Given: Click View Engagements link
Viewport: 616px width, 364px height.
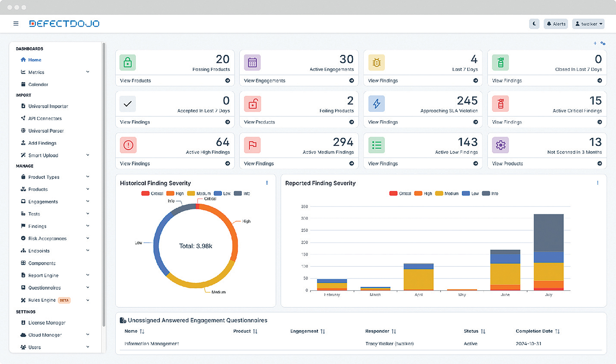Looking at the screenshot, I should (x=264, y=80).
